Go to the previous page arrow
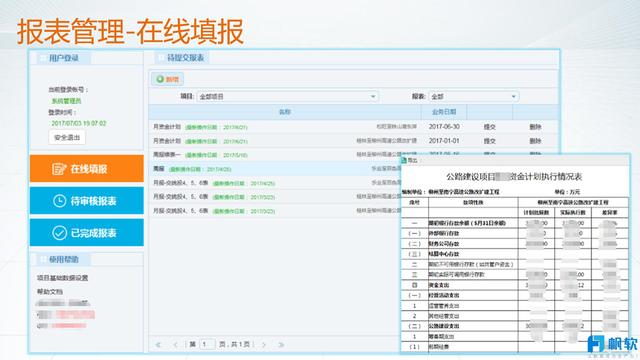The width and height of the screenshot is (640, 360). (176, 345)
